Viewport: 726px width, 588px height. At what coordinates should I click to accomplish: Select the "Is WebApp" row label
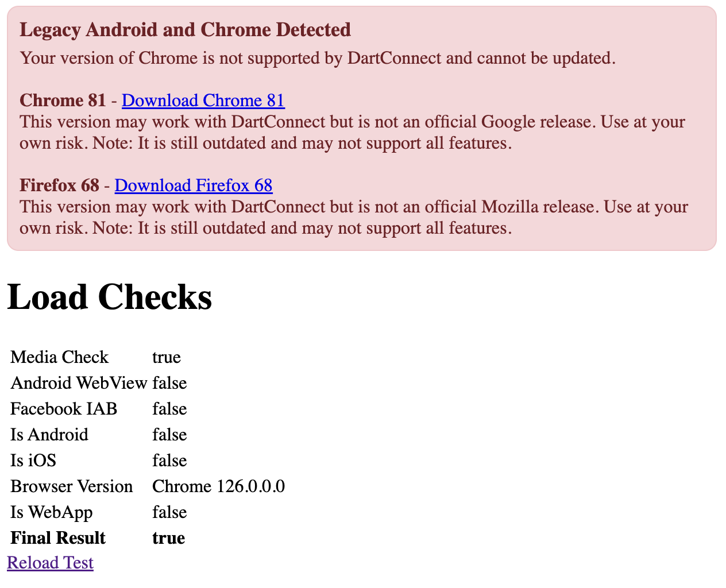[52, 512]
